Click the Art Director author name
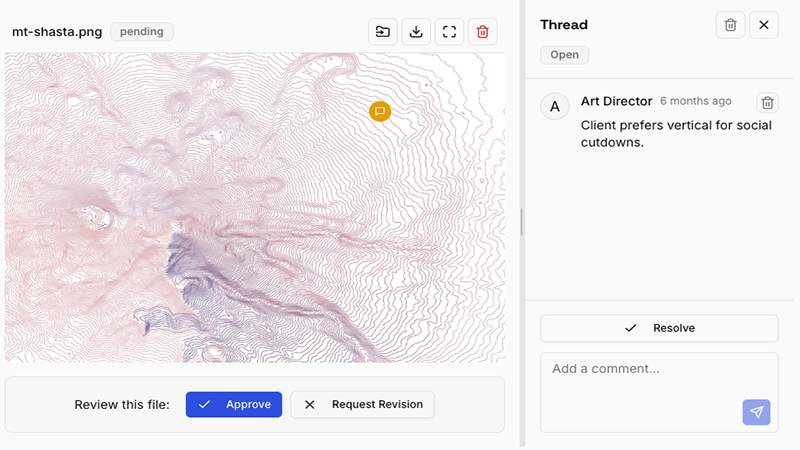Viewport: 800px width, 450px height. [x=616, y=101]
